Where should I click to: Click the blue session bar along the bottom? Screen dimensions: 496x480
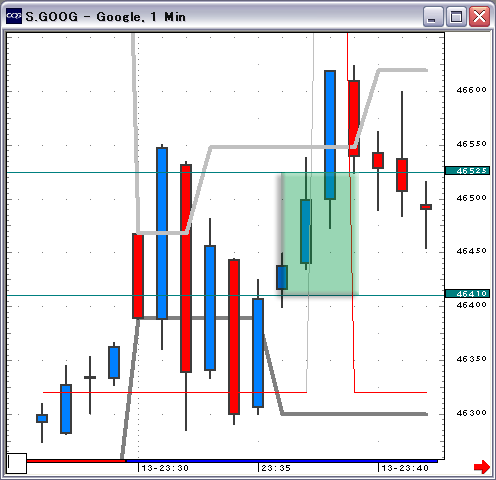point(282,461)
